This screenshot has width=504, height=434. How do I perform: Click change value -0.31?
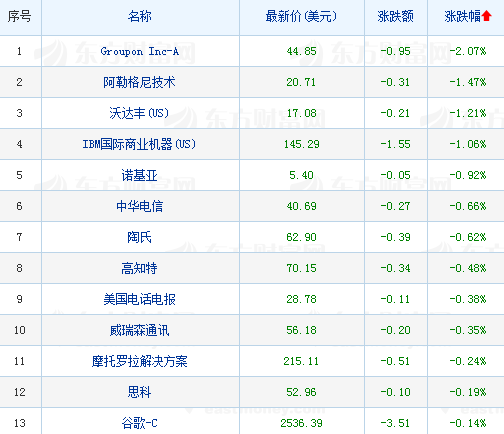396,82
